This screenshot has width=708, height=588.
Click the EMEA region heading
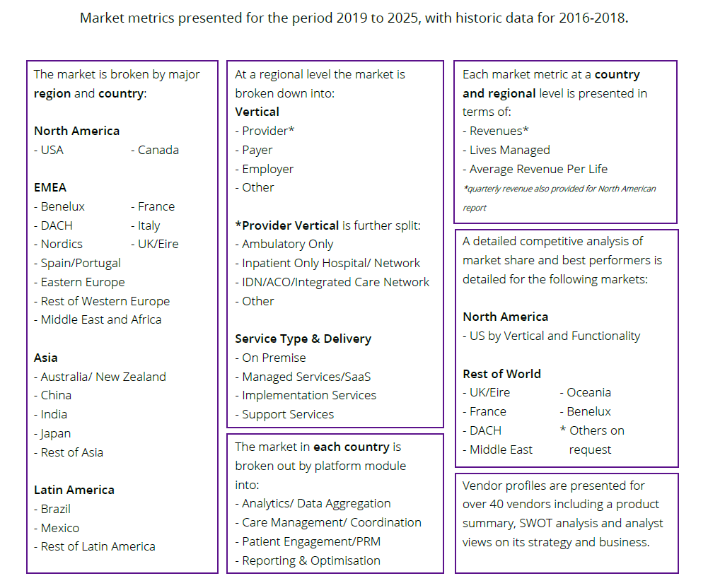pos(50,187)
